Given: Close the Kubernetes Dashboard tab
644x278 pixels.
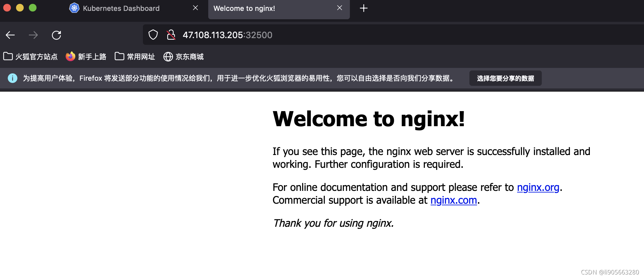Looking at the screenshot, I should 195,8.
